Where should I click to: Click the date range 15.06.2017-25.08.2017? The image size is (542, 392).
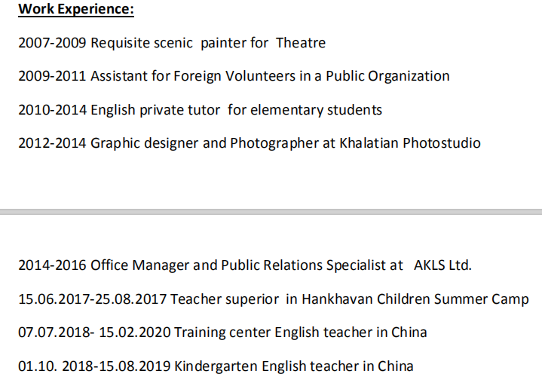click(x=92, y=299)
